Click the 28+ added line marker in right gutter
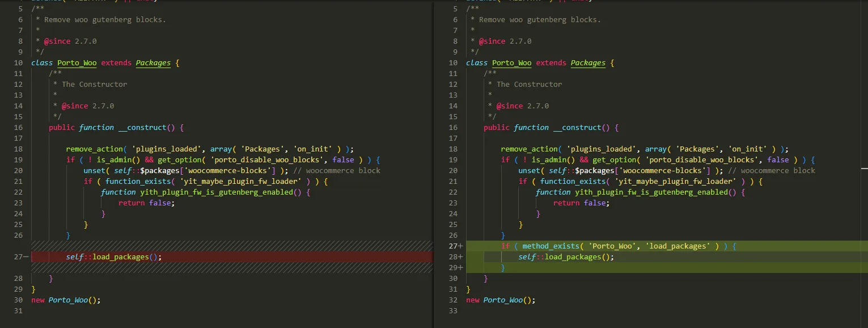The height and width of the screenshot is (328, 868). 456,257
